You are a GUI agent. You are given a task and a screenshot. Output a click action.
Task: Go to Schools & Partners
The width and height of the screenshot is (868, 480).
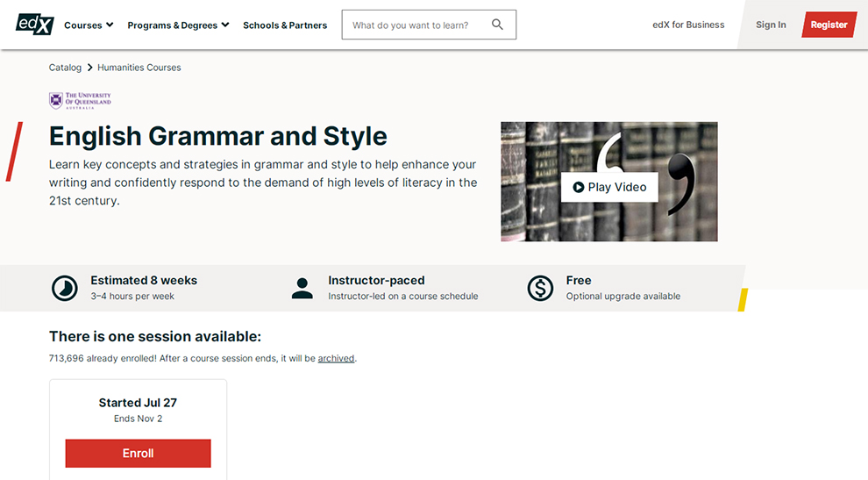coord(285,25)
